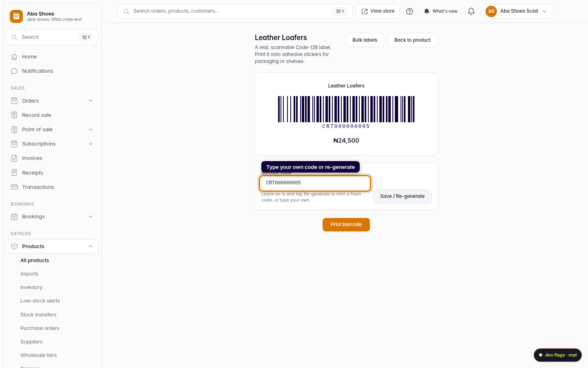Click the Point of sale icon
This screenshot has height=368, width=588.
(x=14, y=130)
